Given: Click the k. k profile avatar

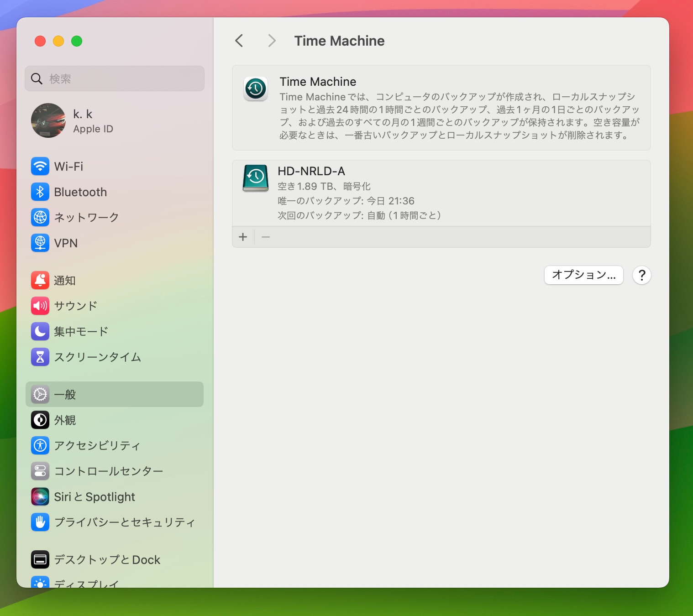Looking at the screenshot, I should tap(48, 120).
